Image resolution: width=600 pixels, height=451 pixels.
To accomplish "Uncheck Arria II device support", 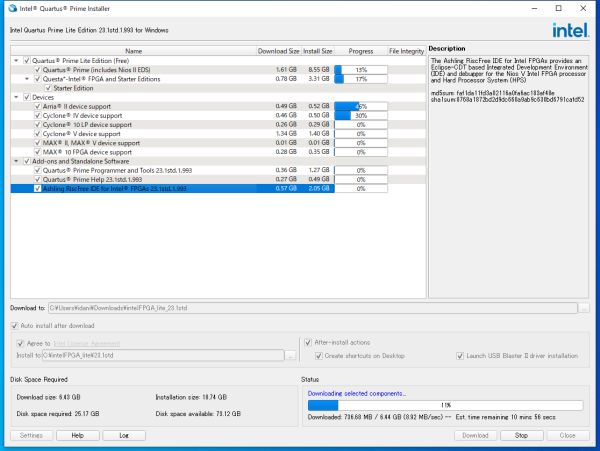I will pos(38,106).
